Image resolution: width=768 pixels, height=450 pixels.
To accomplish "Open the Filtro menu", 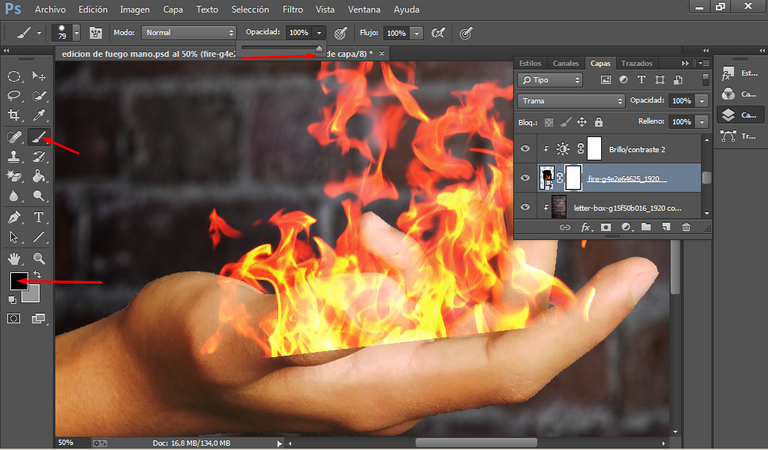I will pyautogui.click(x=292, y=9).
